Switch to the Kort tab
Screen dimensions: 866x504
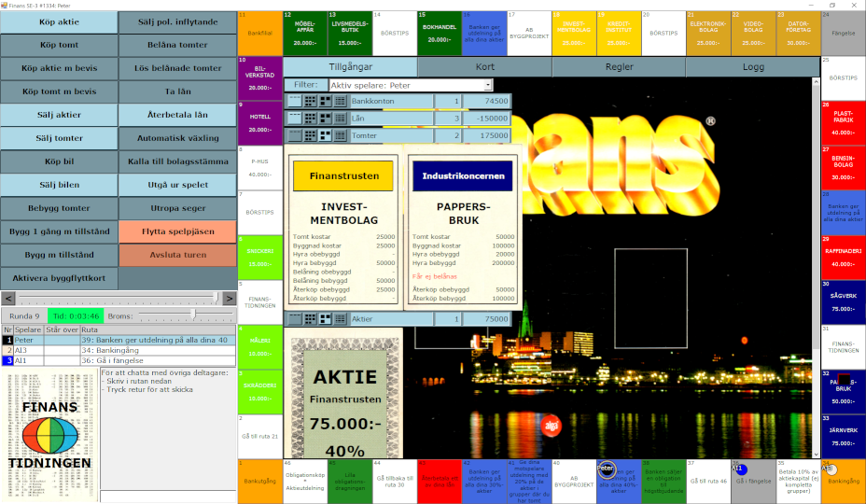(x=485, y=67)
